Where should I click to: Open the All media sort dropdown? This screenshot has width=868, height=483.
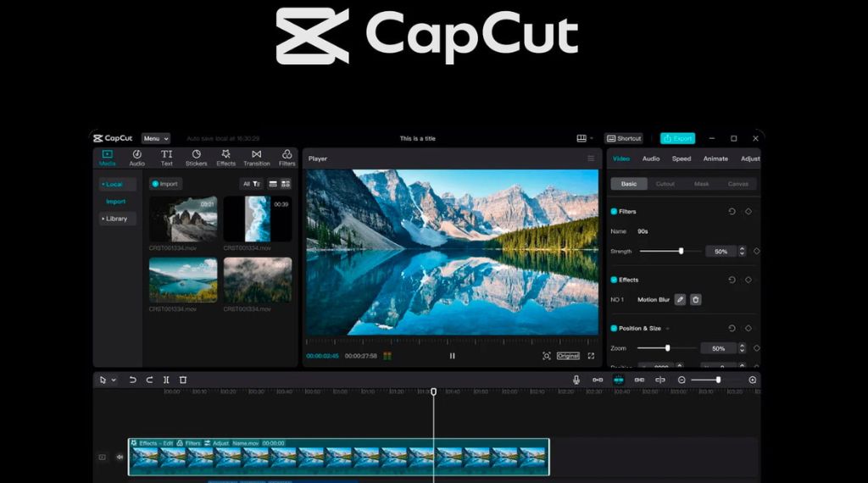250,184
